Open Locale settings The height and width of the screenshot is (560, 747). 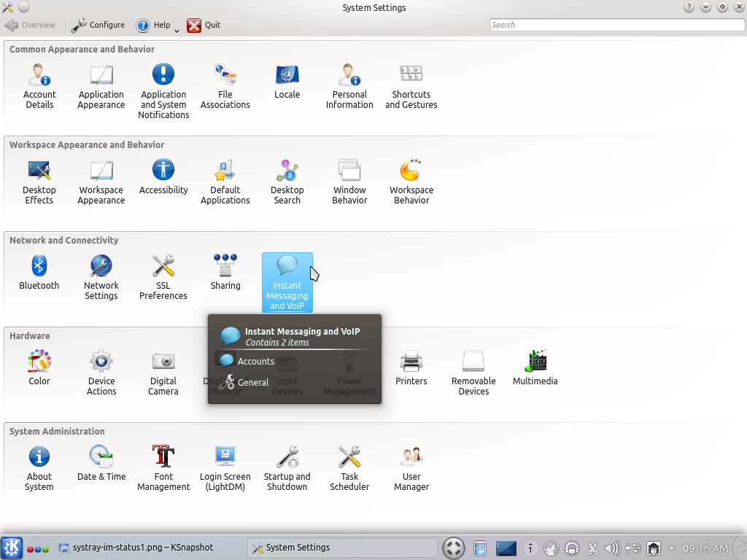pos(287,82)
